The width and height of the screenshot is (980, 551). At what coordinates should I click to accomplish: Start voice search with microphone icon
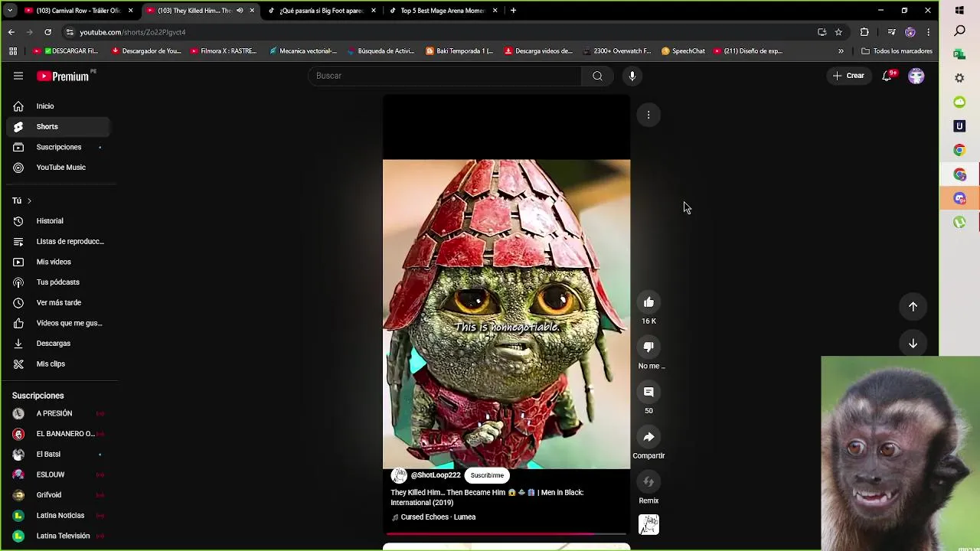632,76
